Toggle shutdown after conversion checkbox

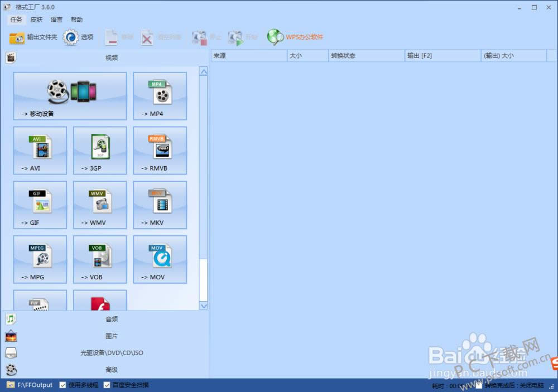tap(479, 385)
